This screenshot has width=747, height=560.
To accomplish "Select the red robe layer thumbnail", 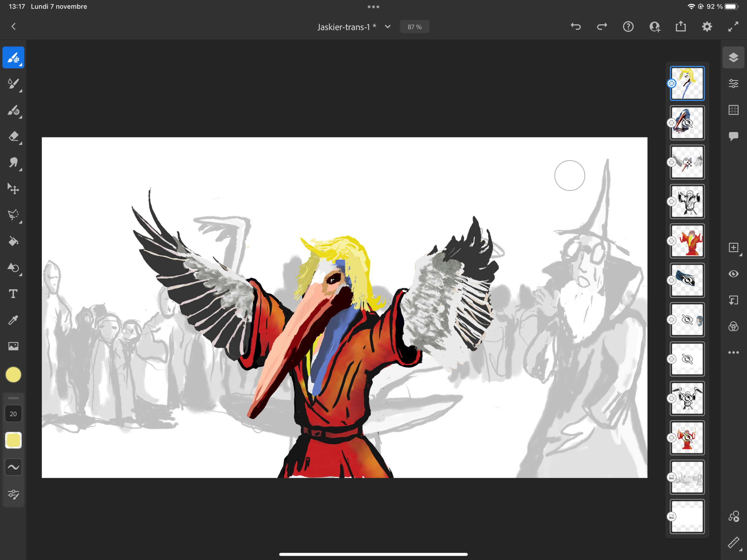I will coord(687,241).
